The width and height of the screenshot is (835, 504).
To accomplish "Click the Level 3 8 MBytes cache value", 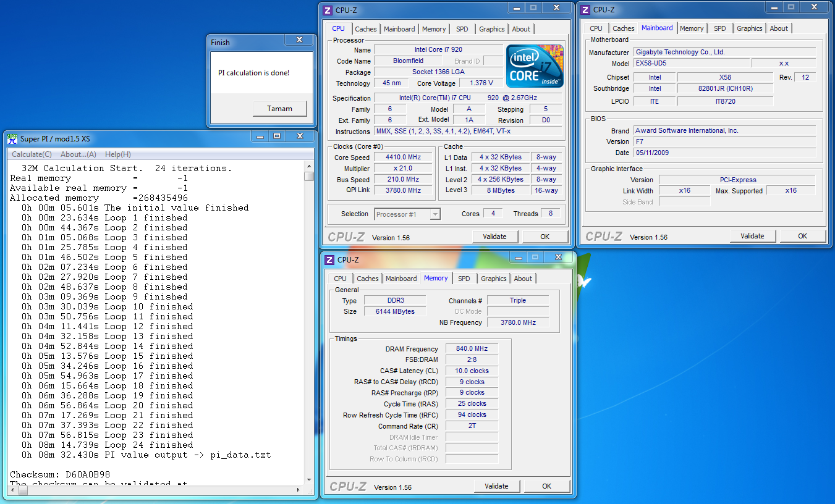I will point(500,190).
